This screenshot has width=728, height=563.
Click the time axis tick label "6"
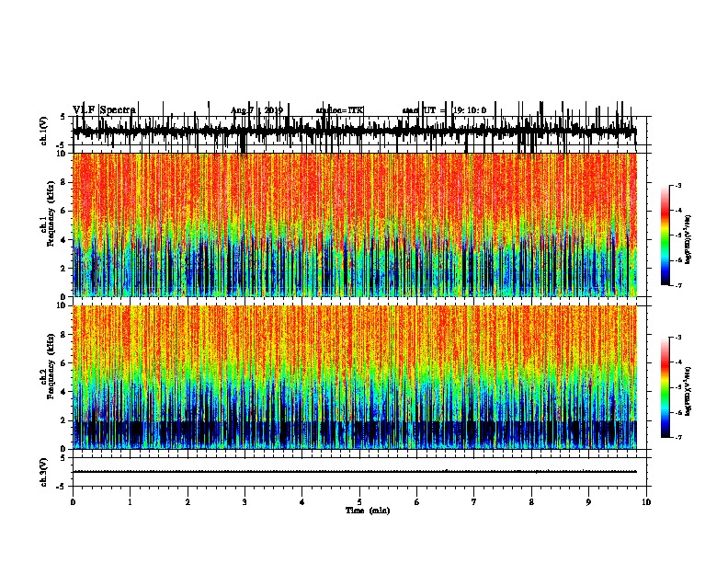[x=417, y=502]
